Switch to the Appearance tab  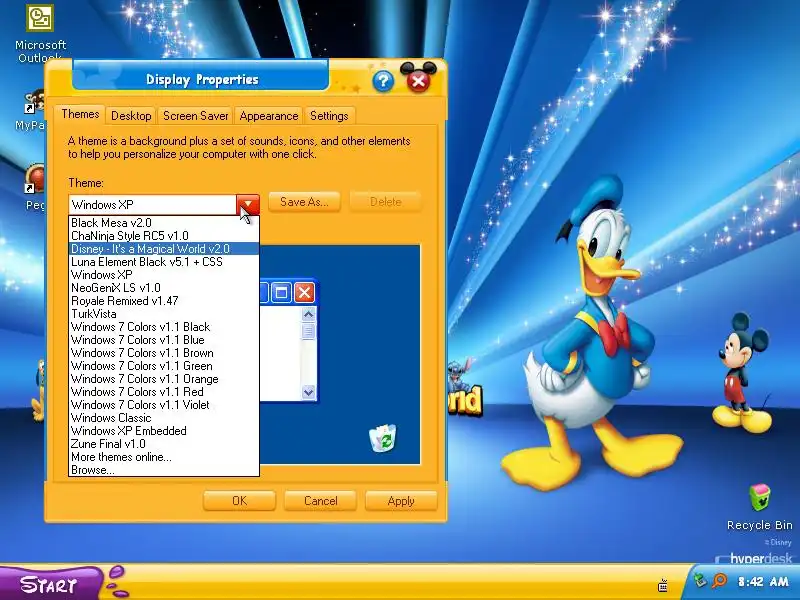pos(269,116)
